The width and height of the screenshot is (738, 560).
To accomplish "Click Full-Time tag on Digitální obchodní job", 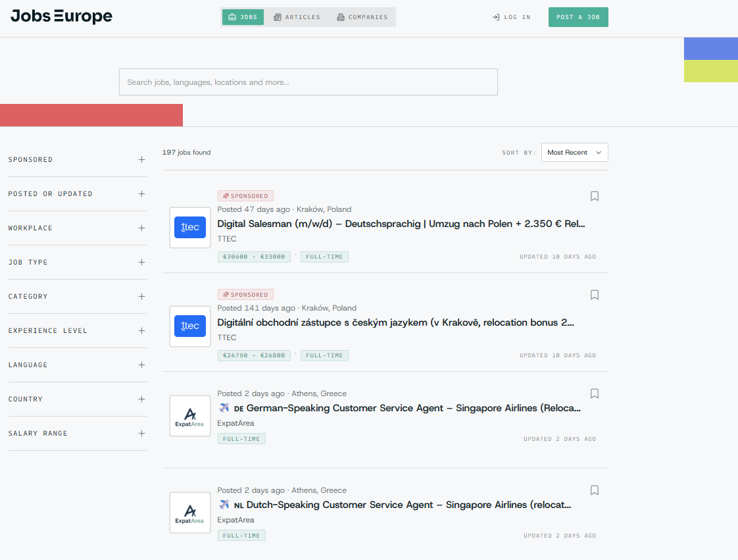I will [x=324, y=355].
